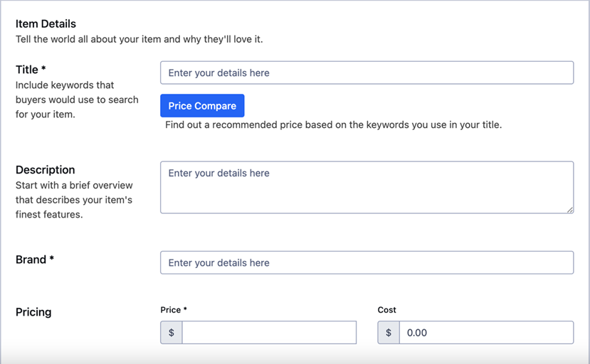The image size is (590, 364).
Task: Click the 'Start with a brief overview' text
Action: 74,200
